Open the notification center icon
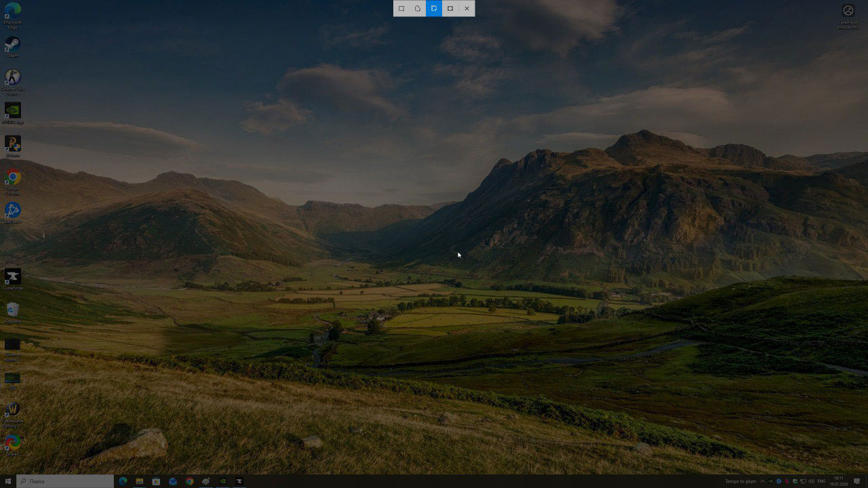The width and height of the screenshot is (868, 488). click(x=857, y=481)
